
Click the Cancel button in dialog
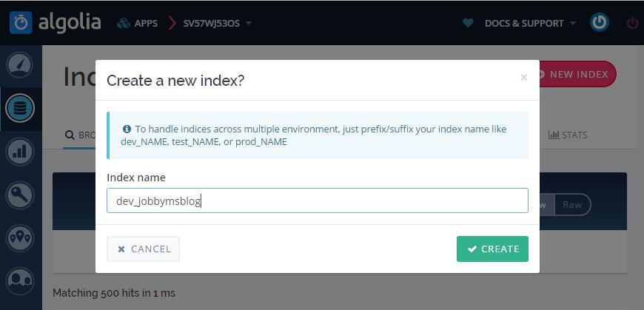pyautogui.click(x=143, y=249)
